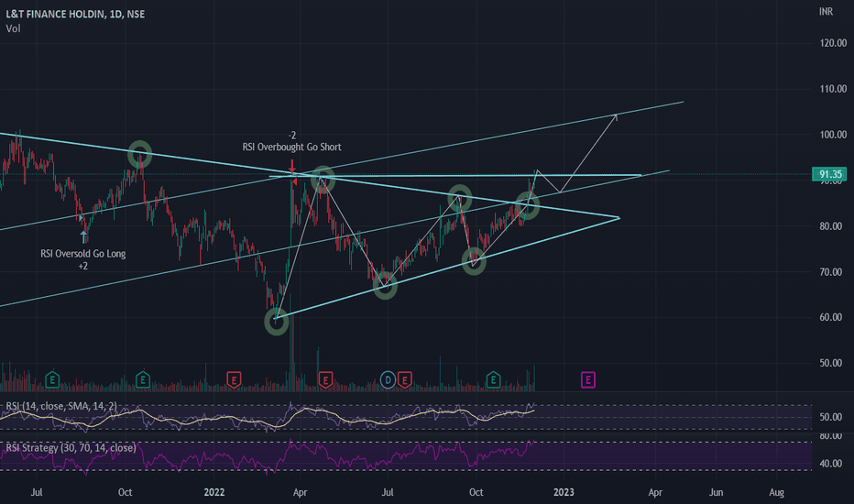The height and width of the screenshot is (504, 854).
Task: Click the Aug label on the time axis
Action: [x=777, y=493]
